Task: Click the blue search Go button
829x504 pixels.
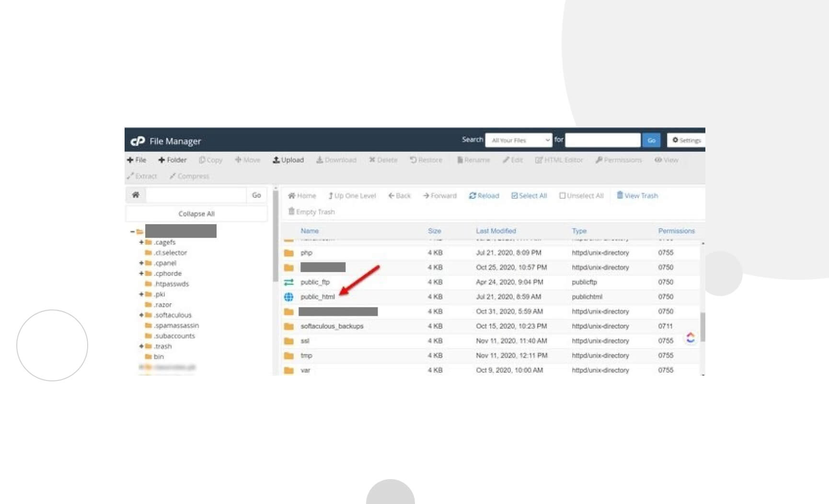Action: click(651, 140)
